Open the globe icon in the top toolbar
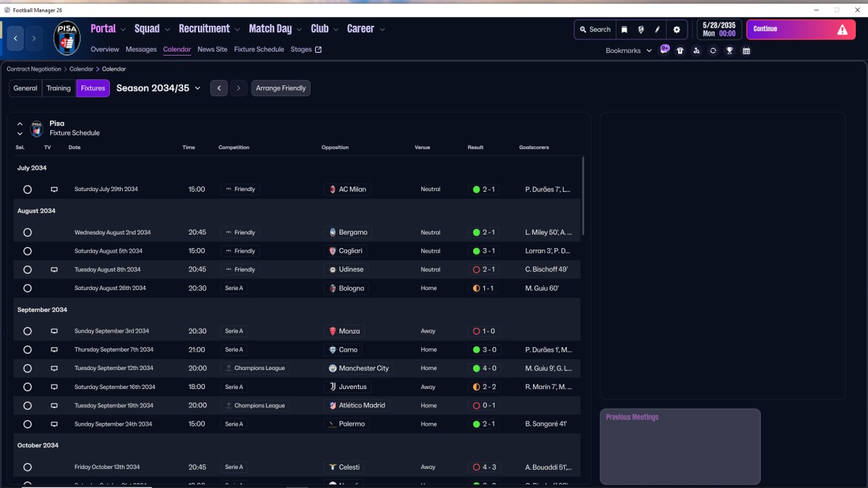The height and width of the screenshot is (488, 868). tap(641, 30)
